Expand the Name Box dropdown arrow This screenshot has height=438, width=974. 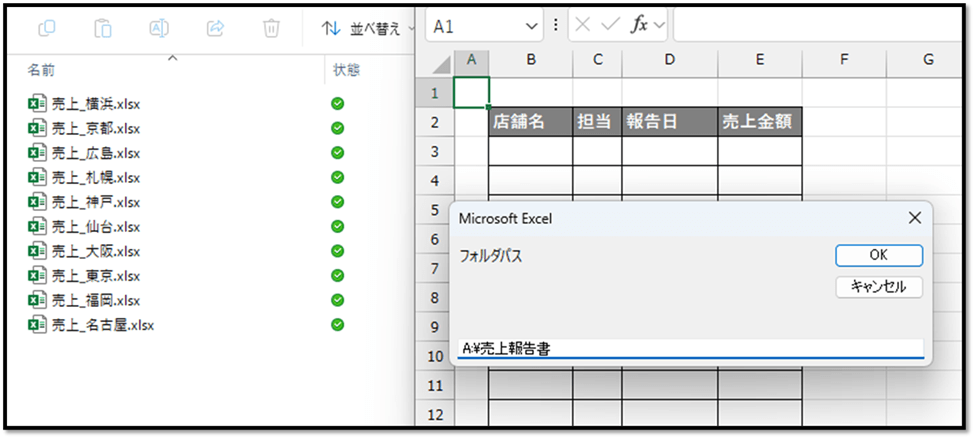coord(531,27)
